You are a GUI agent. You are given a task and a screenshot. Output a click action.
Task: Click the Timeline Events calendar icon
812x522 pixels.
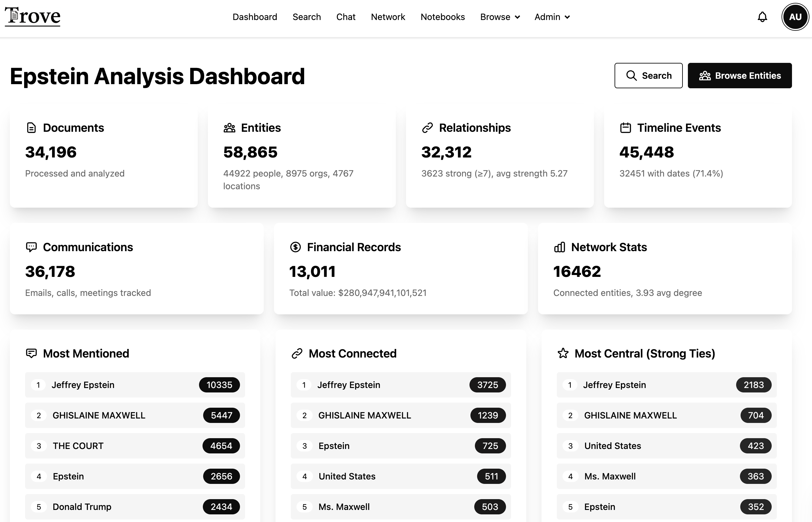coord(625,128)
